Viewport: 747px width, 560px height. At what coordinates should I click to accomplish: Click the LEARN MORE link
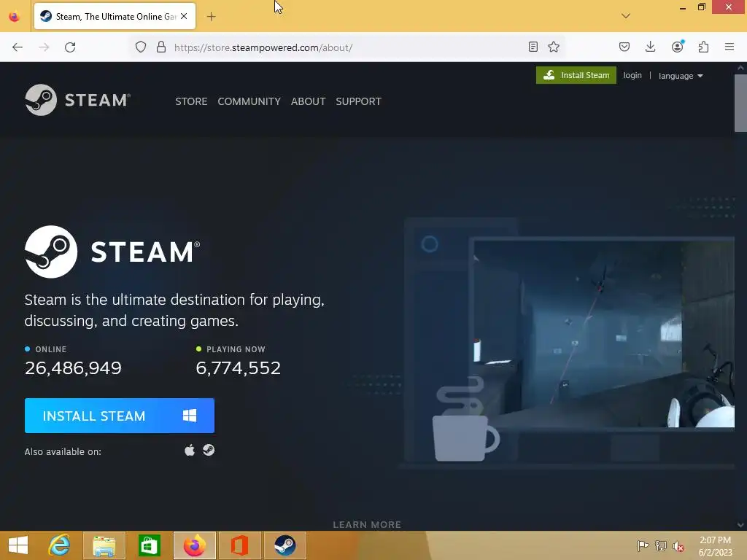(367, 525)
